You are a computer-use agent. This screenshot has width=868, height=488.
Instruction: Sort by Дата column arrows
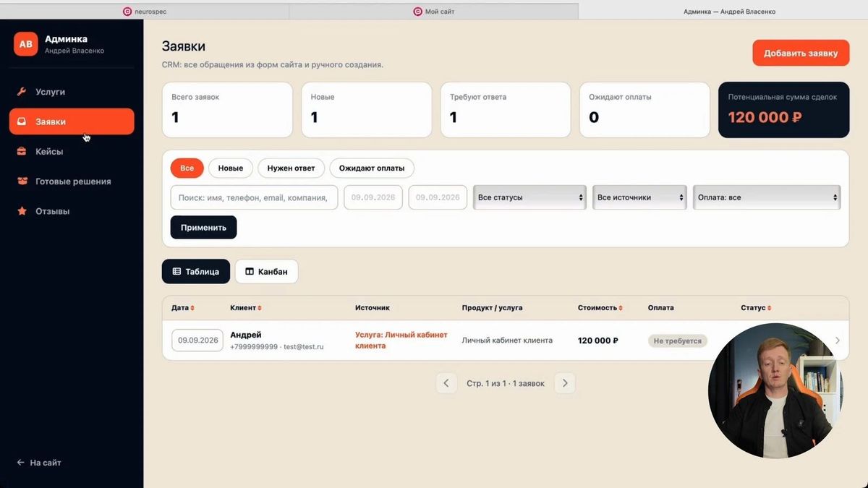click(192, 308)
